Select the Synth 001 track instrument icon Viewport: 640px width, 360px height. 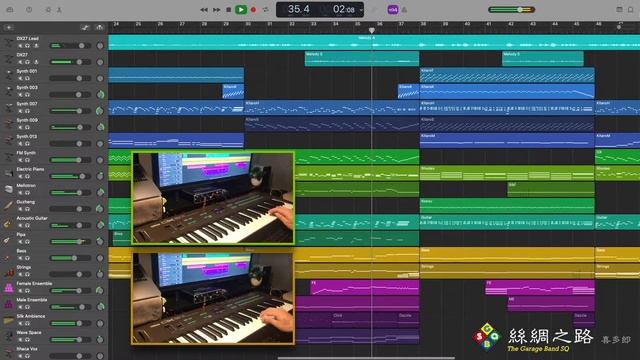pos(9,75)
